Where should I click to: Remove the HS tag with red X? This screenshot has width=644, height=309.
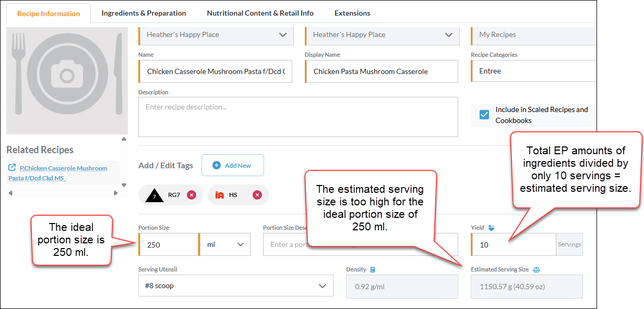click(257, 195)
